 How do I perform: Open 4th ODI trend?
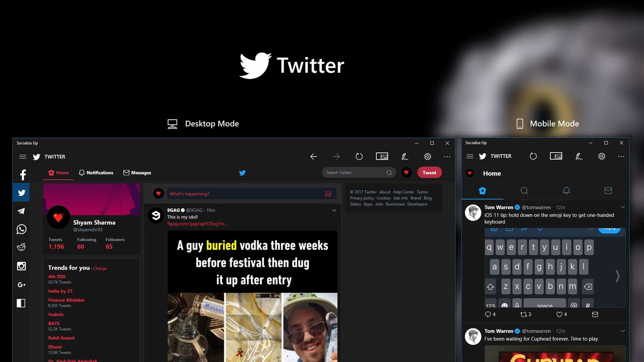pyautogui.click(x=57, y=277)
